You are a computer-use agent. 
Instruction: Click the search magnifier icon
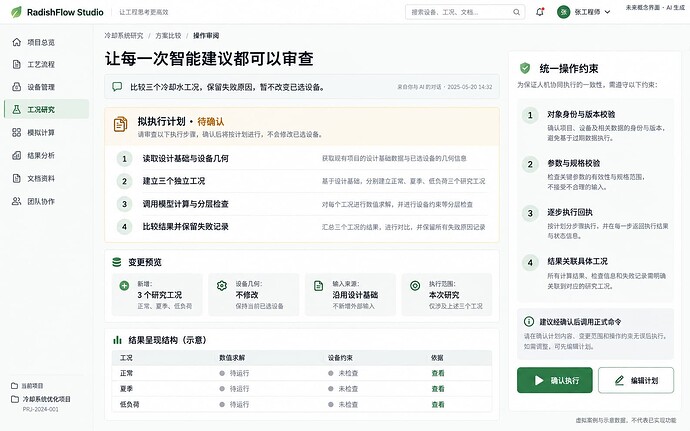coord(516,12)
